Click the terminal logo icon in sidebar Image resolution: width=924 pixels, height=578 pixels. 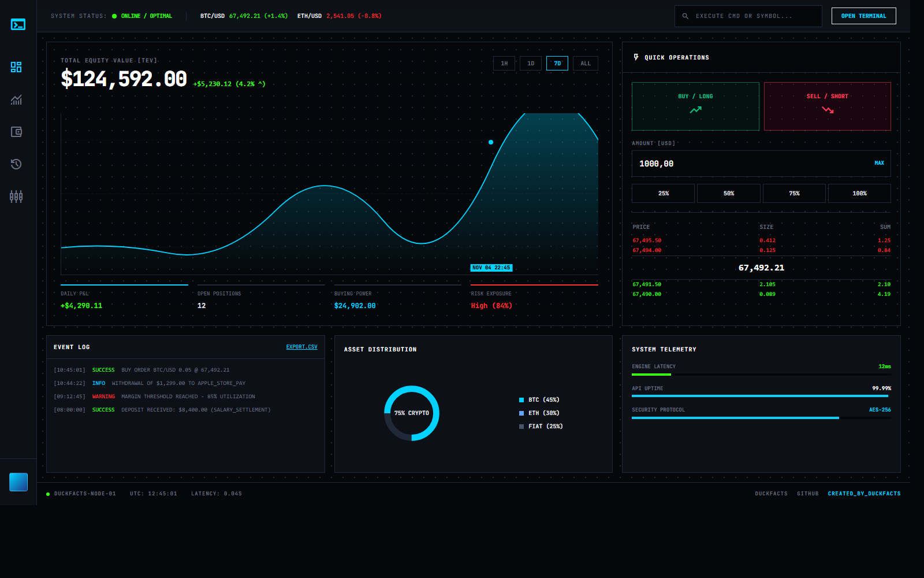18,24
